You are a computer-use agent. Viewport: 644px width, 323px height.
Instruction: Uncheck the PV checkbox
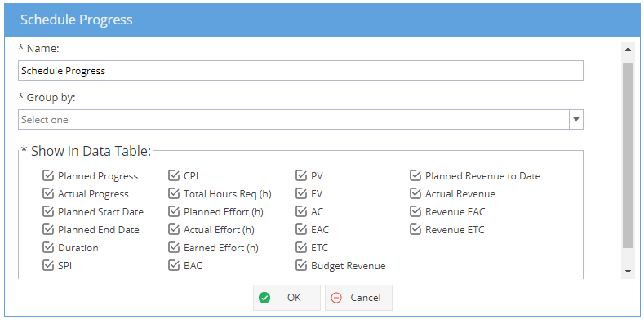click(x=301, y=175)
